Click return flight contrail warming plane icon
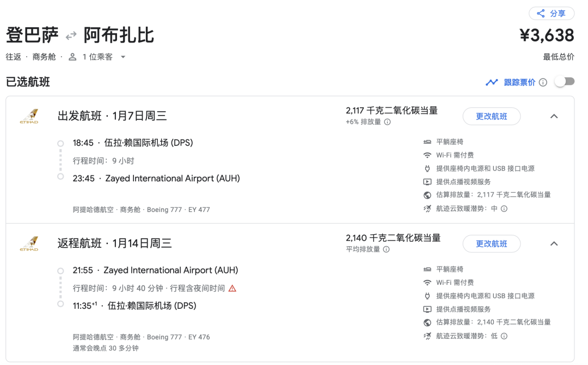Image resolution: width=588 pixels, height=365 pixels. [x=427, y=336]
